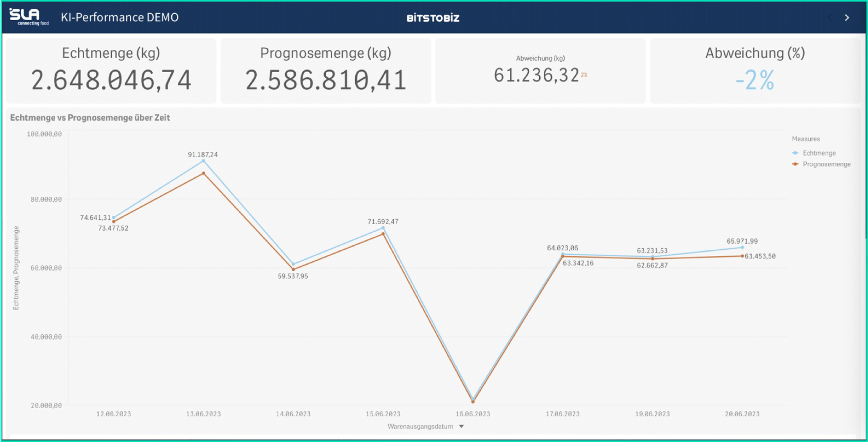Viewport: 868px width, 442px height.
Task: Click the SLA connecting food logo
Action: coord(29,17)
